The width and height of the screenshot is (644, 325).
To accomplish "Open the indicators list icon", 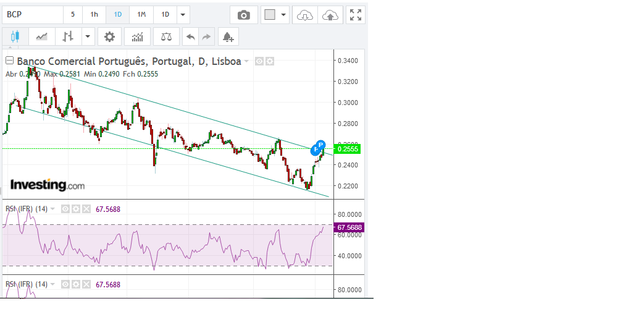I will click(x=137, y=37).
